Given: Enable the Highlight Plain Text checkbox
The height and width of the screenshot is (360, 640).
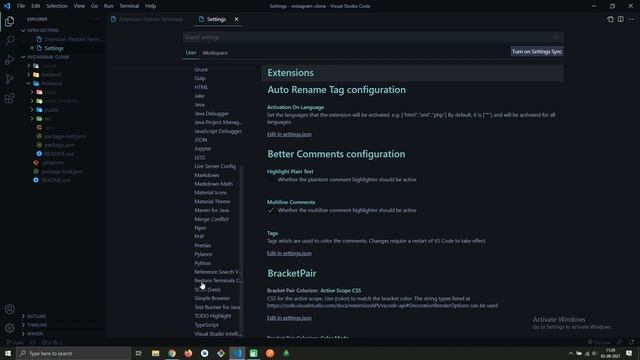Looking at the screenshot, I should (271, 180).
